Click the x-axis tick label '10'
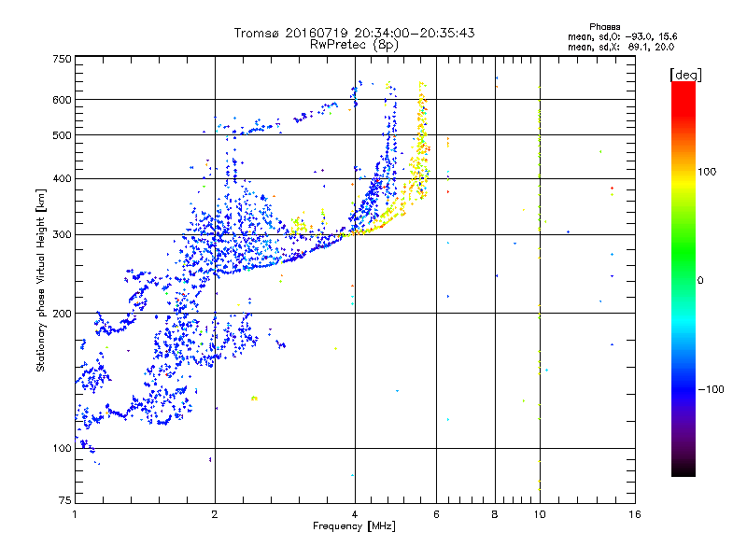 540,514
